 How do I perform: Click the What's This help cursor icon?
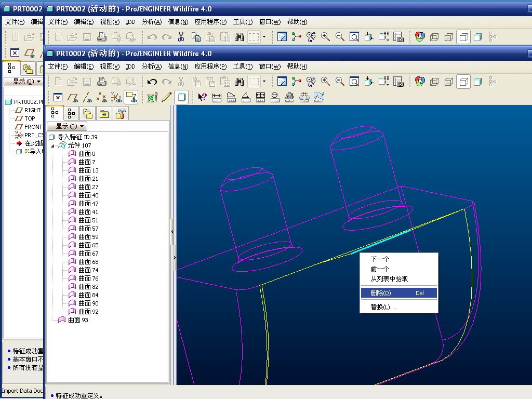coord(203,97)
